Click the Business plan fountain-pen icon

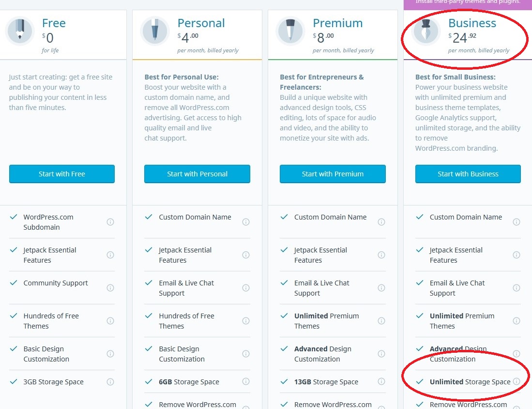(426, 31)
